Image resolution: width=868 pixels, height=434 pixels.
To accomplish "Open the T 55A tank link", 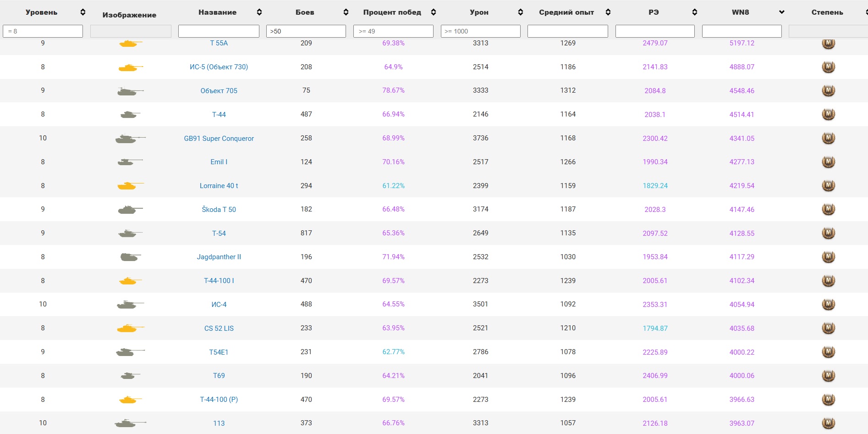I will coord(219,43).
